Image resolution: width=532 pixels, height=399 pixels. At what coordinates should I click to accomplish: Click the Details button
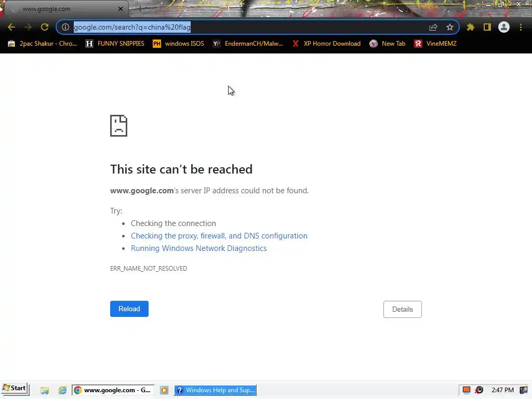[403, 309]
